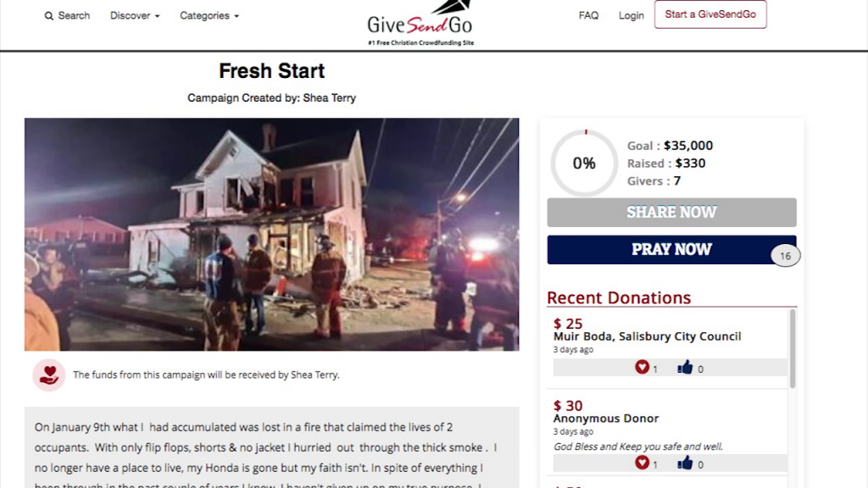Open the Login page
This screenshot has height=488, width=868.
click(631, 15)
